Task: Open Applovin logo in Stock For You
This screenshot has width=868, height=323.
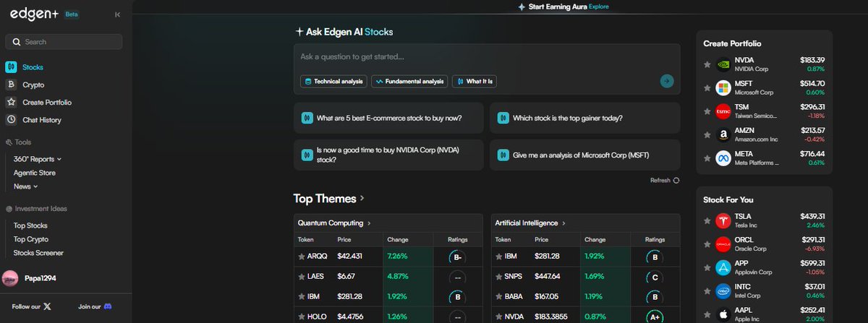Action: point(723,267)
